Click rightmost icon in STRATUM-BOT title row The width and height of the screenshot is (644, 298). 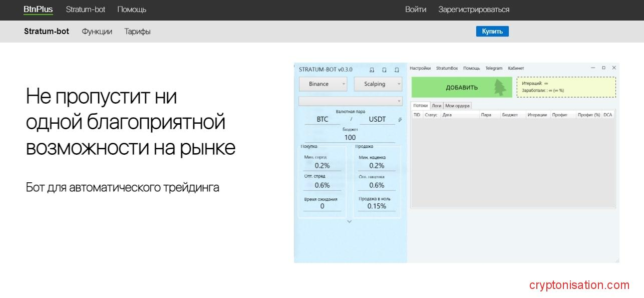[x=397, y=70]
